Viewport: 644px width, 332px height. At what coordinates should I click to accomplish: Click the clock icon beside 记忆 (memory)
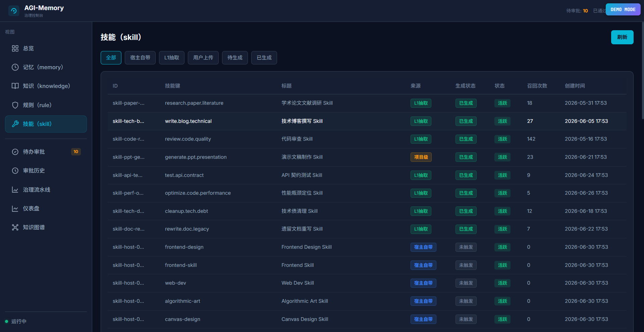point(15,67)
